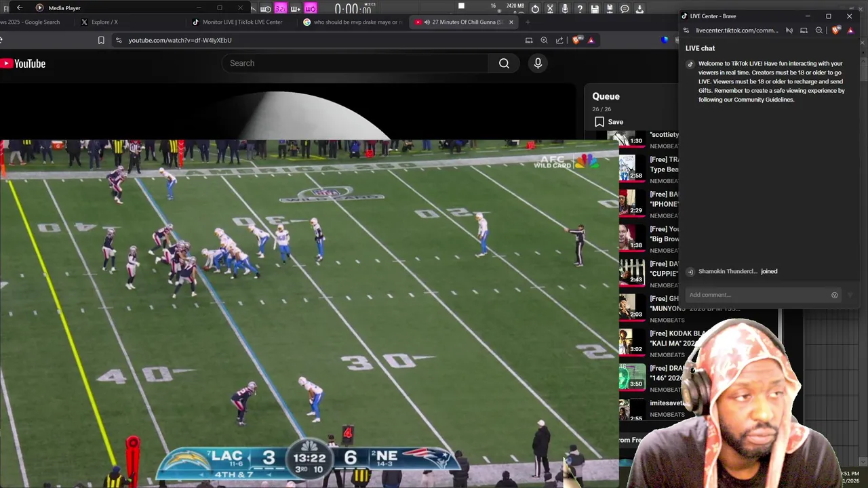
Task: Focus the YouTube Search field
Action: pyautogui.click(x=355, y=63)
